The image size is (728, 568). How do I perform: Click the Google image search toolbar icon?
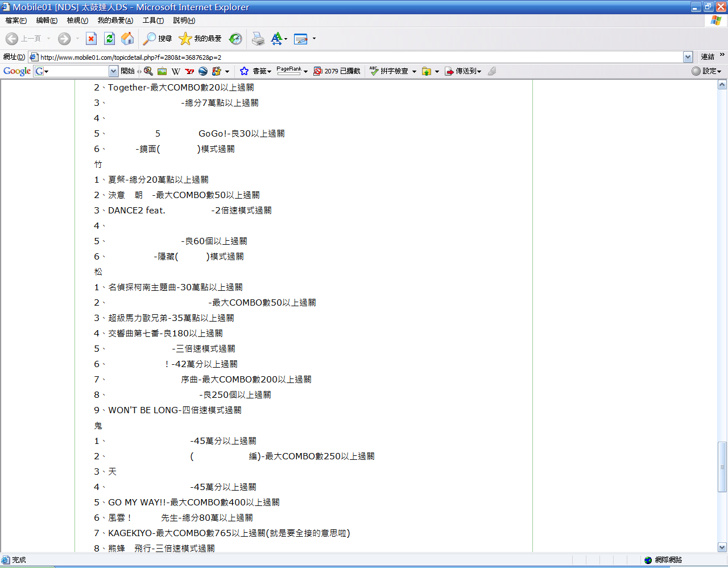(162, 71)
